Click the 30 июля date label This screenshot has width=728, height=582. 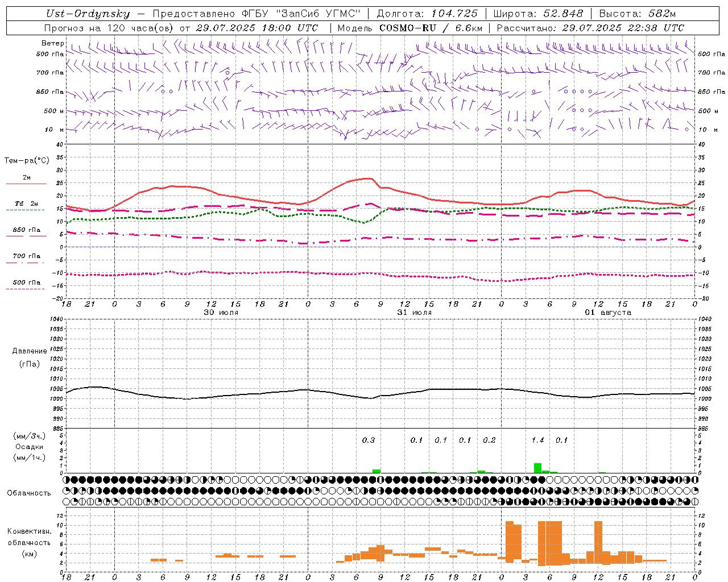click(221, 313)
